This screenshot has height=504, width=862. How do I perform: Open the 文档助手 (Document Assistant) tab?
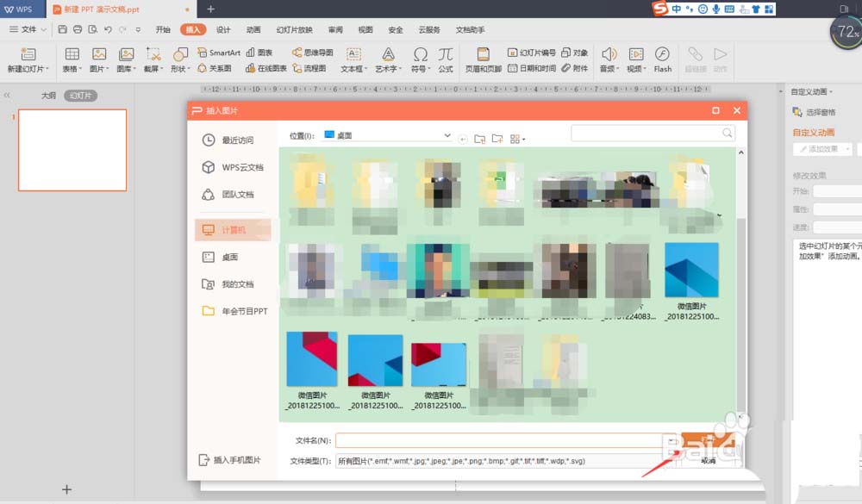click(x=470, y=29)
